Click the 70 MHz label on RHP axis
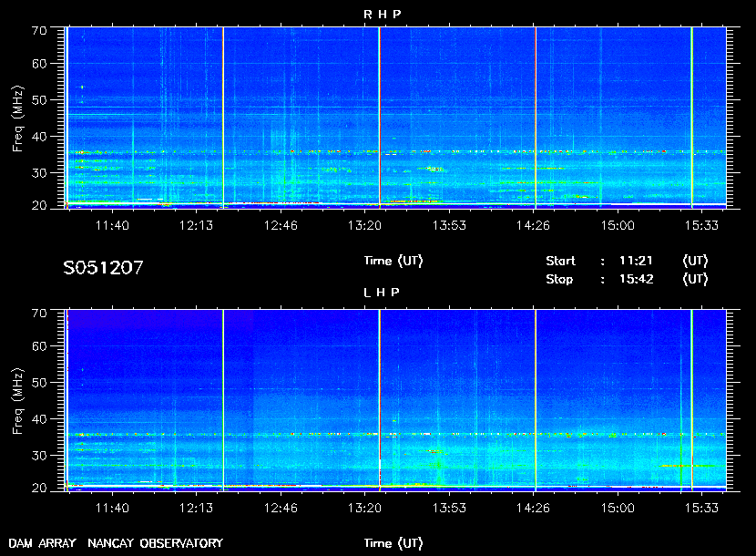The height and width of the screenshot is (556, 756). [x=39, y=30]
